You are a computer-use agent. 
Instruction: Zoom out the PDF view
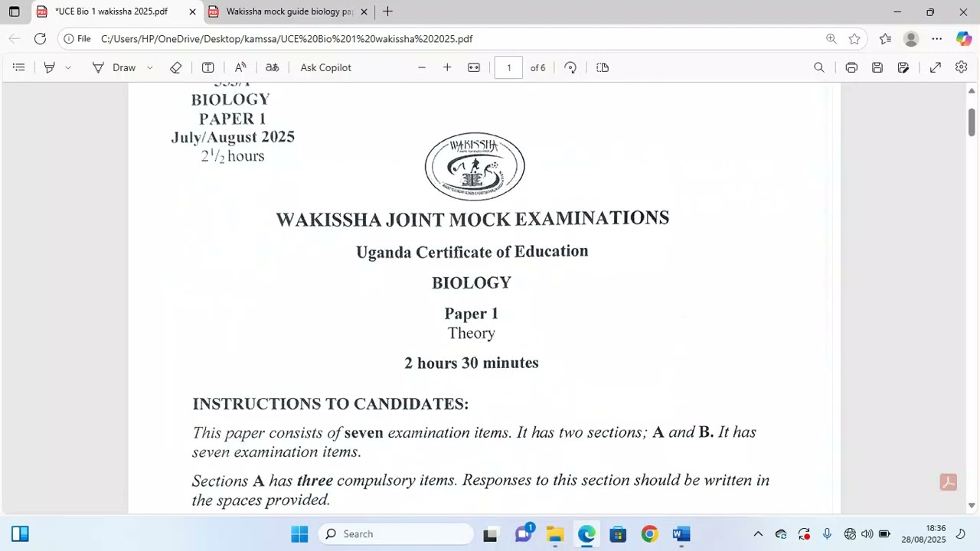(x=422, y=67)
